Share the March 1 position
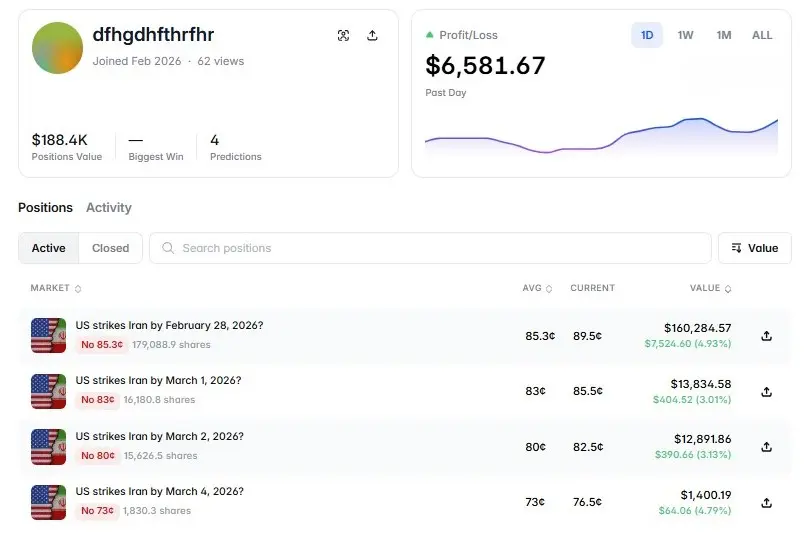This screenshot has height=544, width=806. point(767,392)
